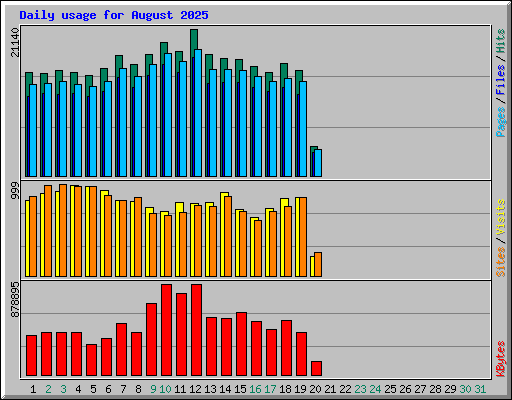512x400 pixels.
Task: Click day 19 on the date axis
Action: point(300,389)
